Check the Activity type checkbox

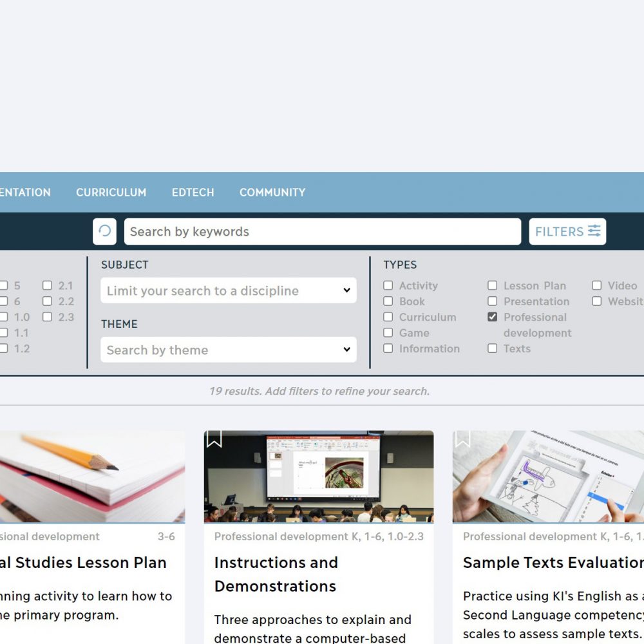coord(388,285)
